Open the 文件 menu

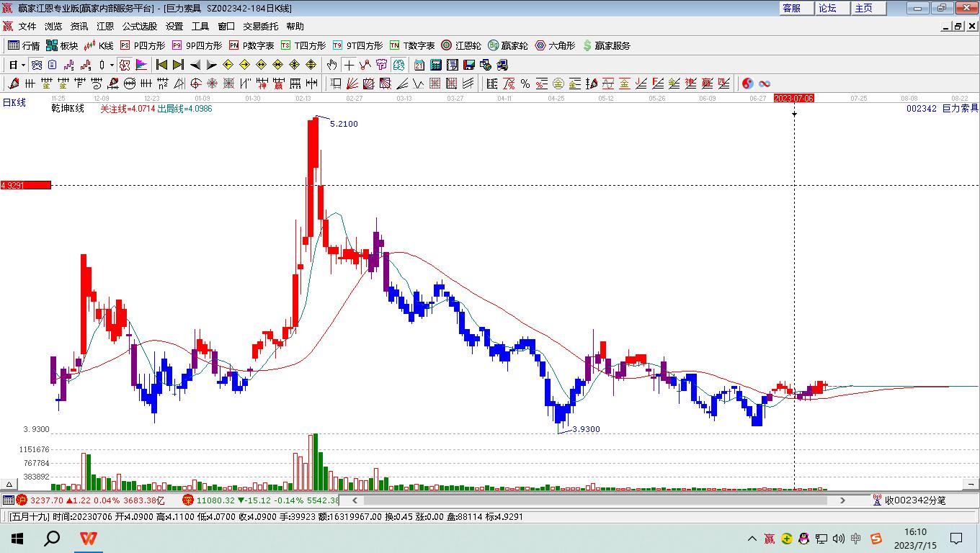[x=27, y=27]
